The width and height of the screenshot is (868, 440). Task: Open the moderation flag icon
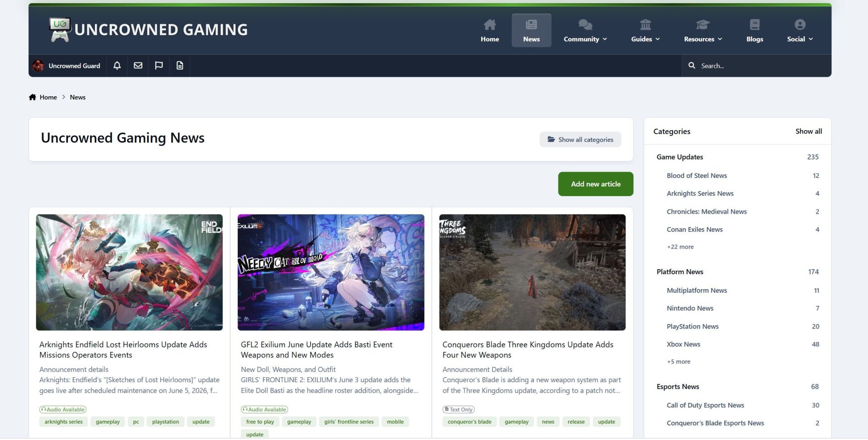coord(159,66)
